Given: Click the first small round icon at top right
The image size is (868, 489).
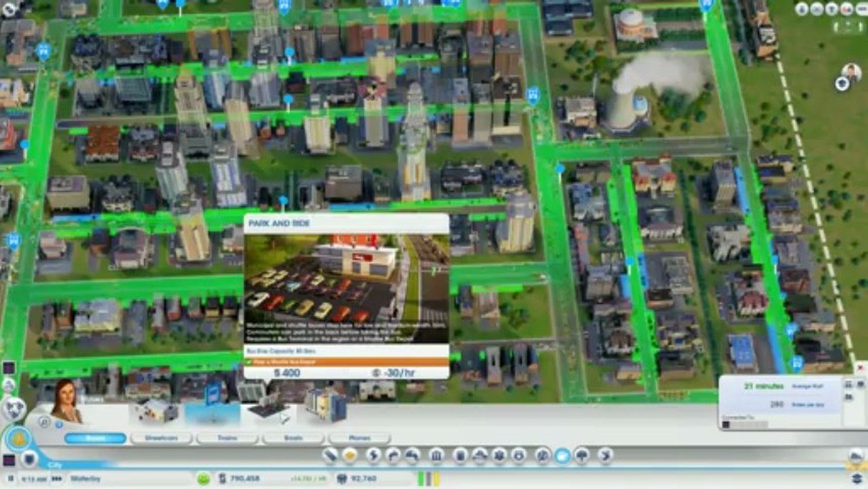Looking at the screenshot, I should coord(801,9).
